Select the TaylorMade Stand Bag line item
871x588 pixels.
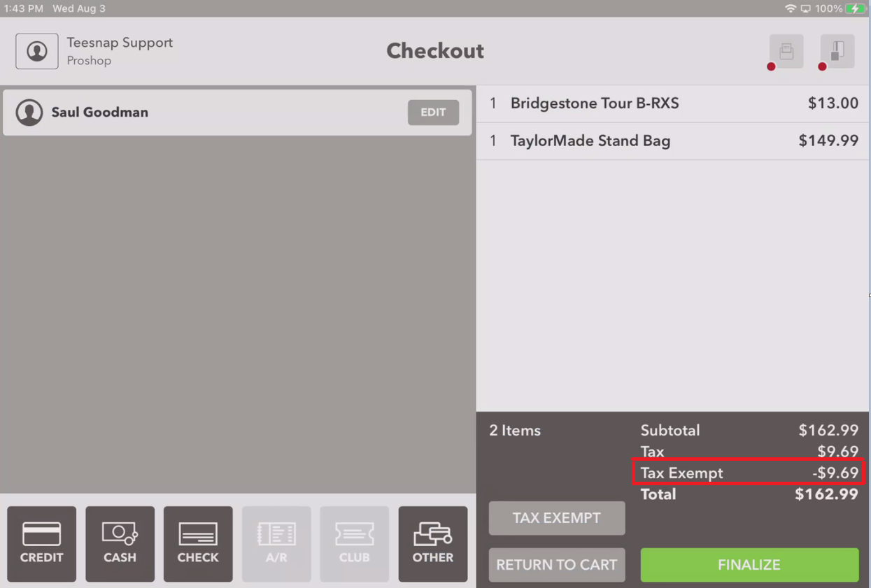(672, 141)
